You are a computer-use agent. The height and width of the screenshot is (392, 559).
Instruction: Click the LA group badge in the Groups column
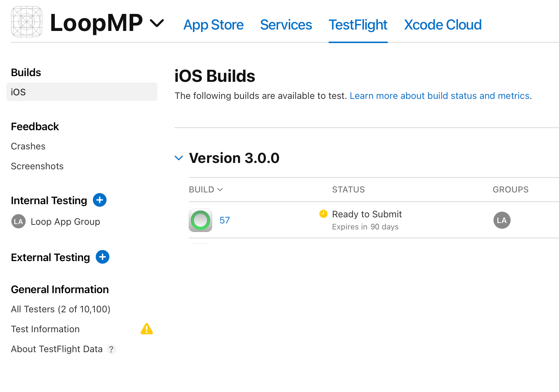pyautogui.click(x=502, y=220)
